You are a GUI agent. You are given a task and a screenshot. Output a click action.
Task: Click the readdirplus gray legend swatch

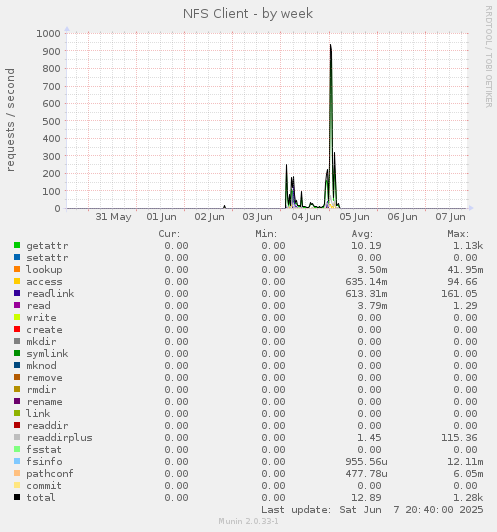17,437
